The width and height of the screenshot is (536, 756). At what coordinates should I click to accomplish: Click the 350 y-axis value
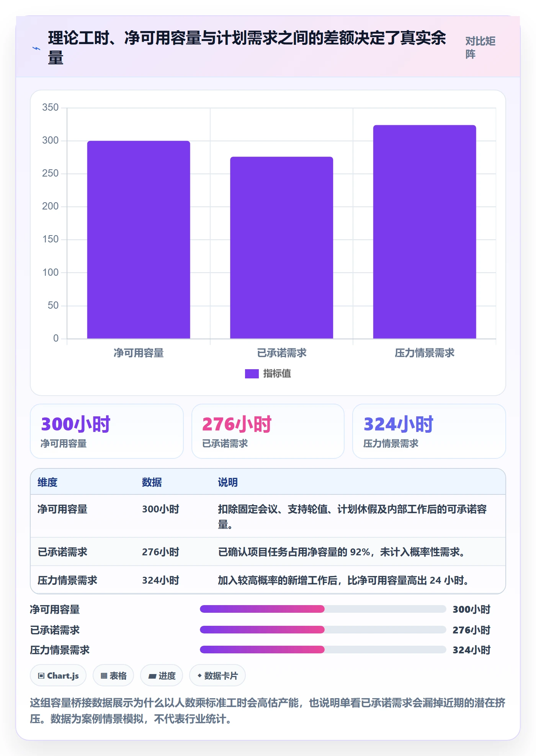click(x=50, y=107)
